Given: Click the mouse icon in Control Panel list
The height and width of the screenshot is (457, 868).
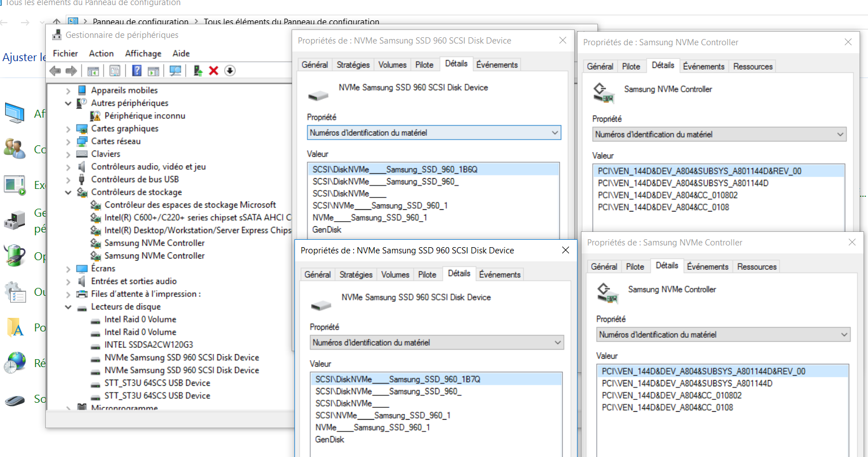Looking at the screenshot, I should point(15,400).
